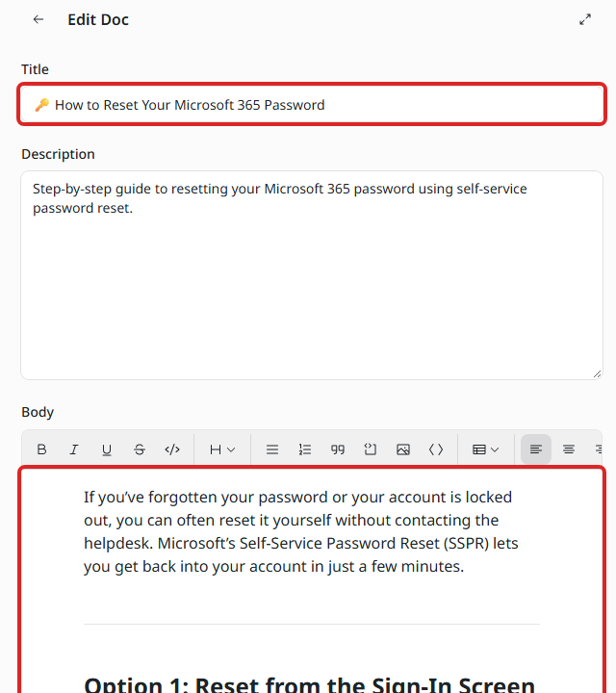Screen dimensions: 616x693
Task: Apply inline code formatting
Action: pos(172,449)
